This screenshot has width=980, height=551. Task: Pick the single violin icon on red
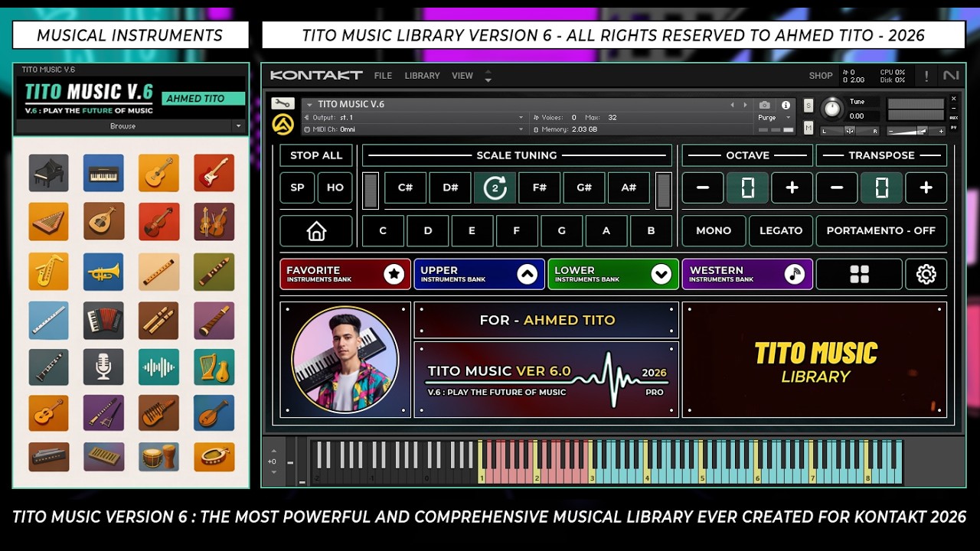[158, 221]
